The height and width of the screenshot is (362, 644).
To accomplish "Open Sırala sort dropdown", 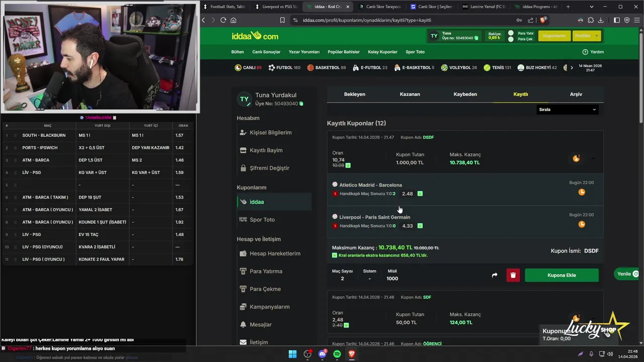I will click(x=568, y=110).
